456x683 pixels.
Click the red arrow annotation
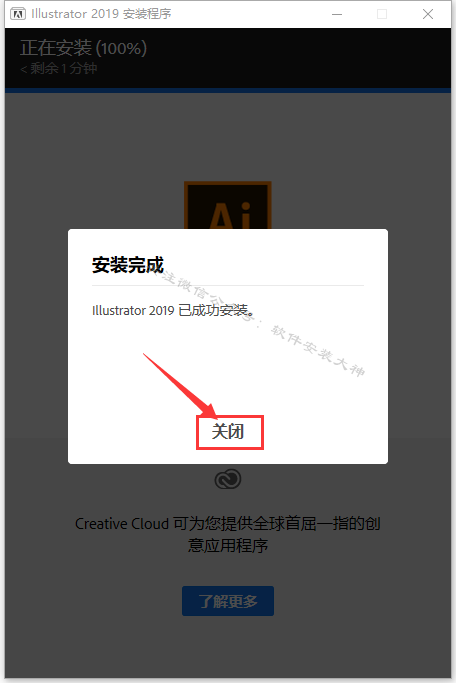[x=179, y=385]
